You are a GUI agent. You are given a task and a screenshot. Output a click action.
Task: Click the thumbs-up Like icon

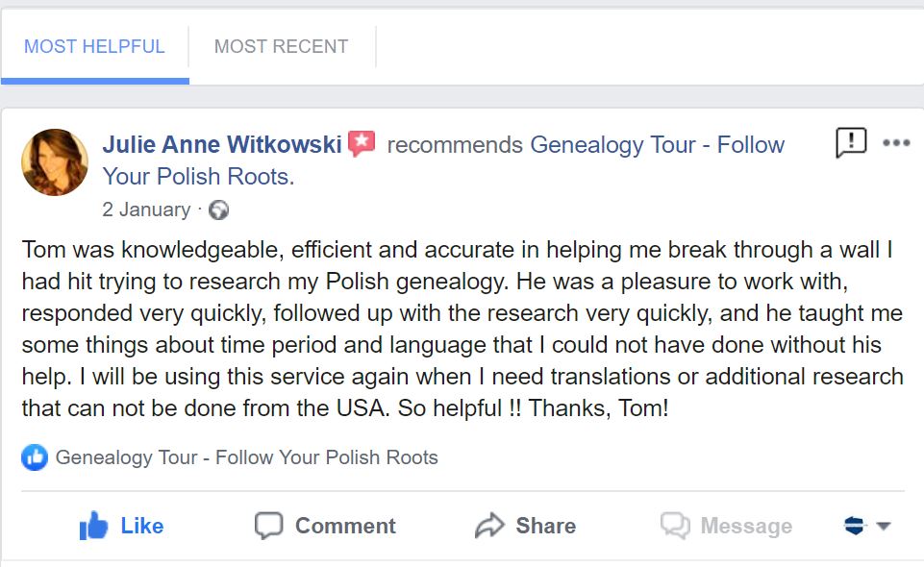92,526
